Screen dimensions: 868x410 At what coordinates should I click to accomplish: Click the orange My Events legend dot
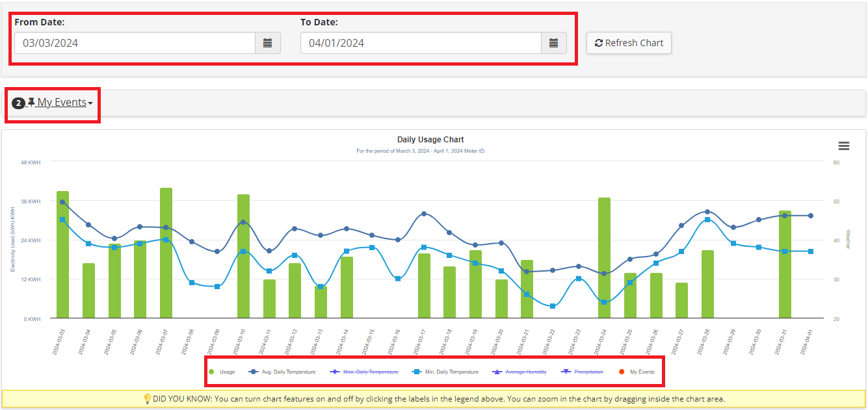[x=622, y=372]
